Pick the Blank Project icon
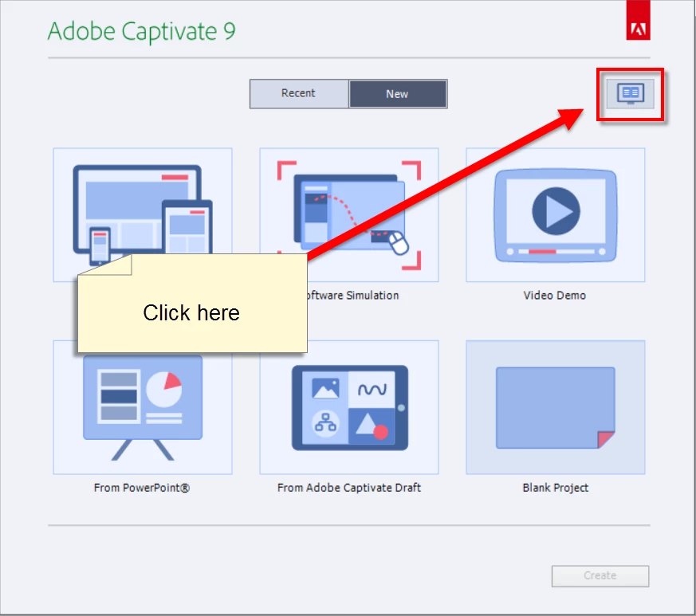 [x=556, y=407]
